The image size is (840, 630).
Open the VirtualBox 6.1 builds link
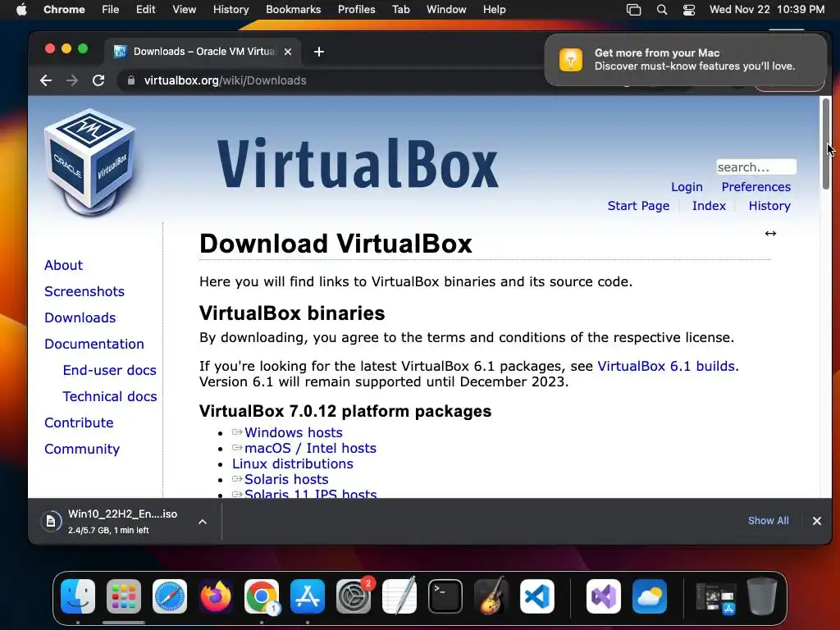666,366
